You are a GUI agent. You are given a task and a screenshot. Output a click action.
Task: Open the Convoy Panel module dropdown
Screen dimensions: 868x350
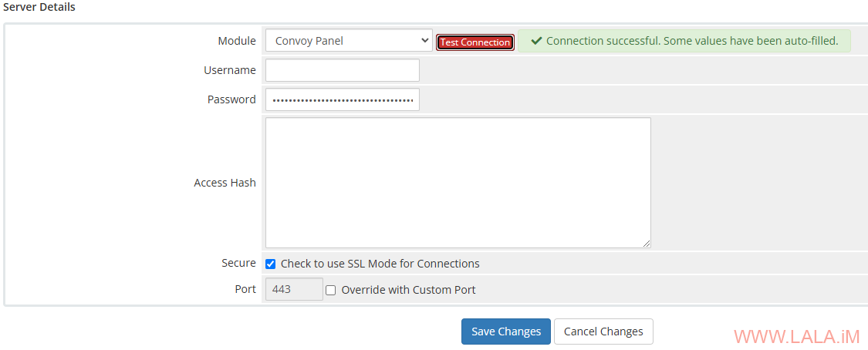click(x=348, y=41)
